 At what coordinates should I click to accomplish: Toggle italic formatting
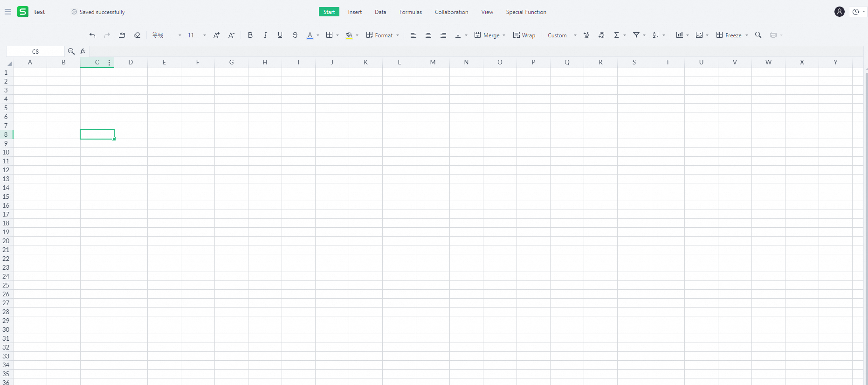coord(265,35)
